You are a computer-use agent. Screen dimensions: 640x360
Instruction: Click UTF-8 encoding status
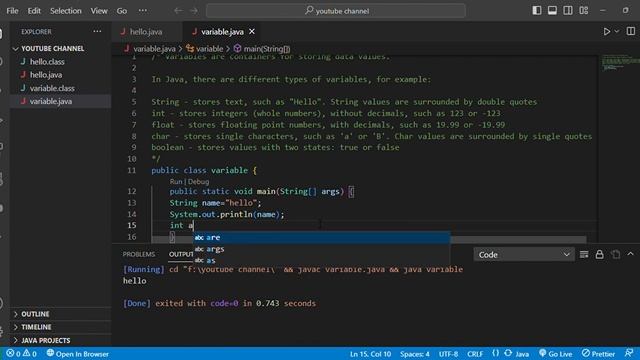pyautogui.click(x=448, y=354)
